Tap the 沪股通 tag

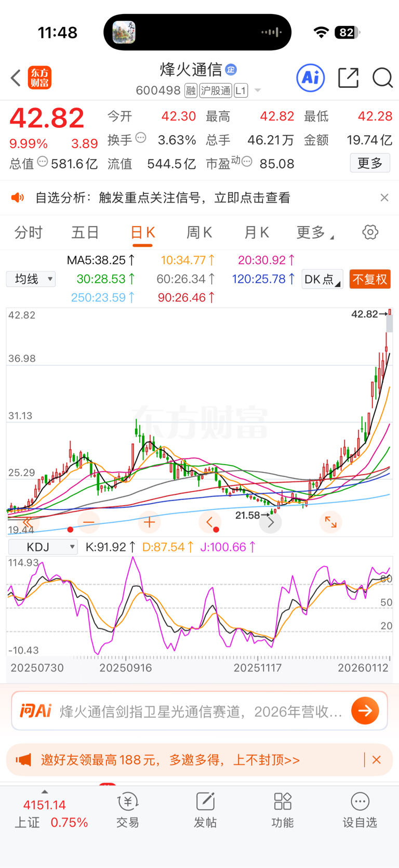(216, 91)
